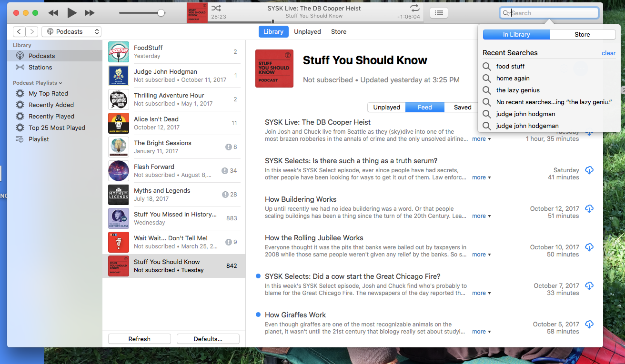Download How Giraffes Work episode
Viewport: 625px width, 364px height.
[589, 325]
